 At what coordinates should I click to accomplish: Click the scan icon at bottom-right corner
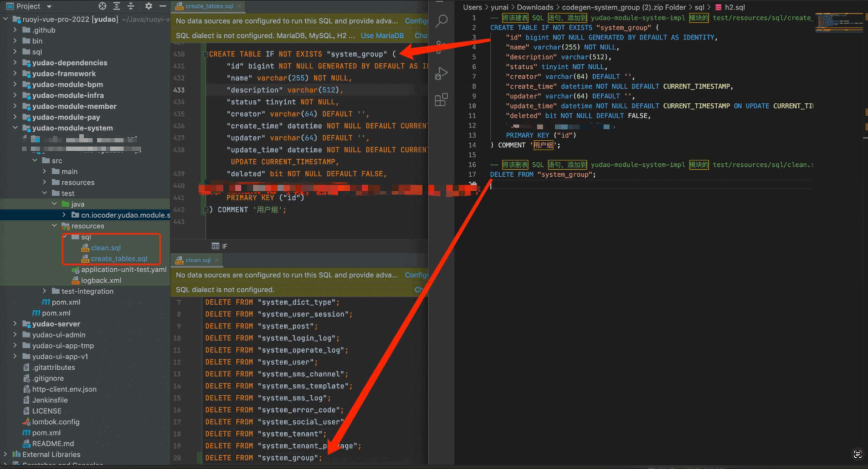(x=857, y=454)
